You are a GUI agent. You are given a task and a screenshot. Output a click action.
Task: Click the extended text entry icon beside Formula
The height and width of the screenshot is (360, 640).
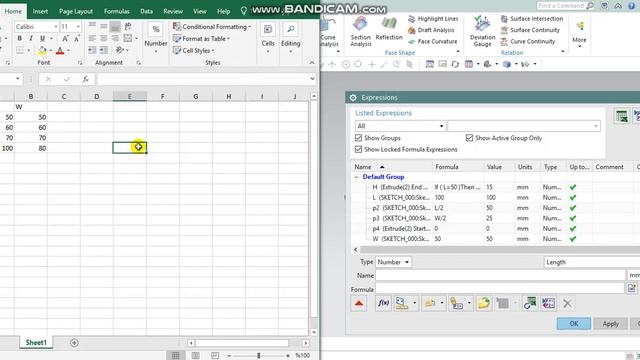point(632,288)
